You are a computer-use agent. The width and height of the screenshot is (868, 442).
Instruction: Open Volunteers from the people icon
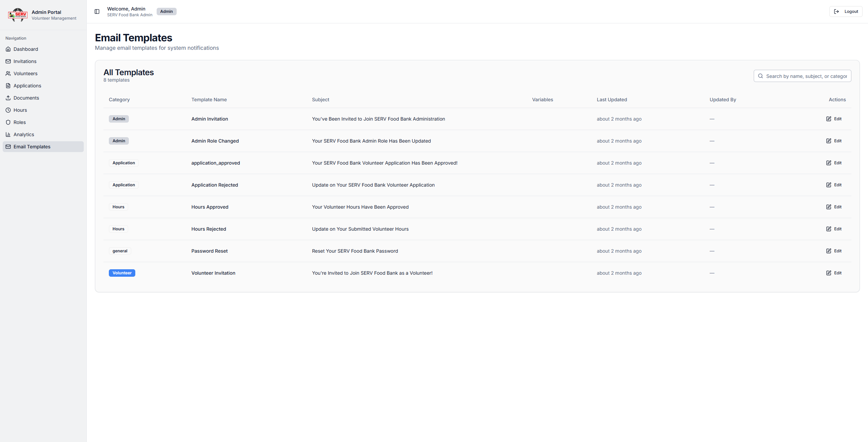(8, 73)
